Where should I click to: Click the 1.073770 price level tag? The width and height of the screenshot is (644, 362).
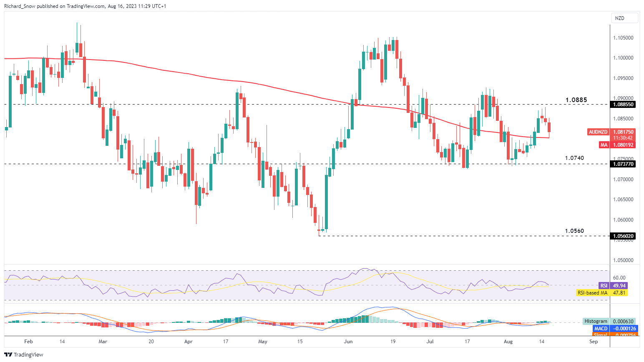(x=623, y=164)
